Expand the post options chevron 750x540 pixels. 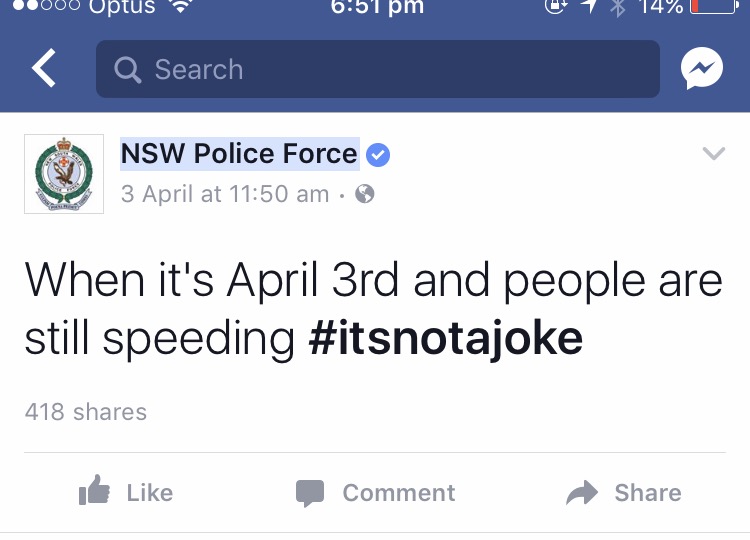714,153
